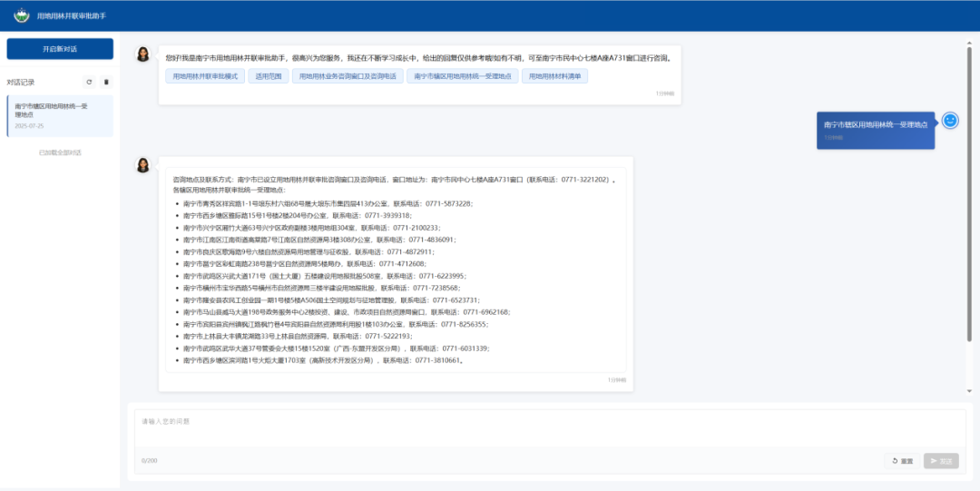Click the user smiley avatar icon
980x491 pixels.
(950, 121)
